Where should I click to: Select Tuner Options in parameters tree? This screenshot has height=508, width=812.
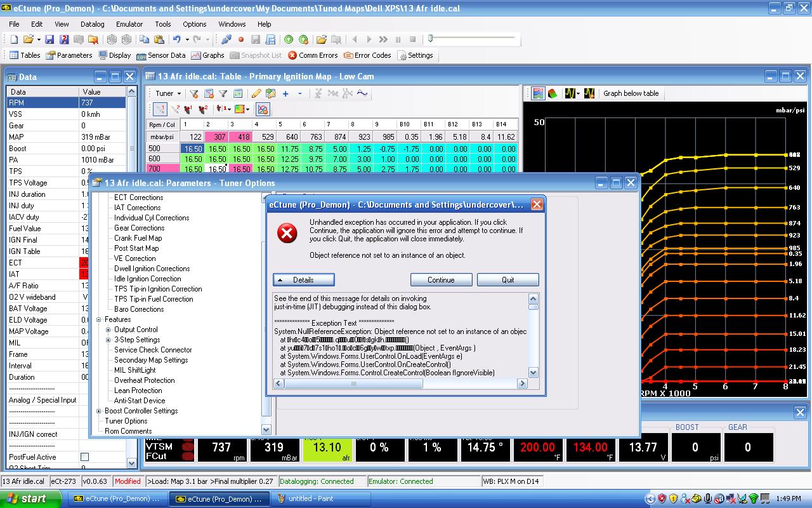(x=126, y=421)
